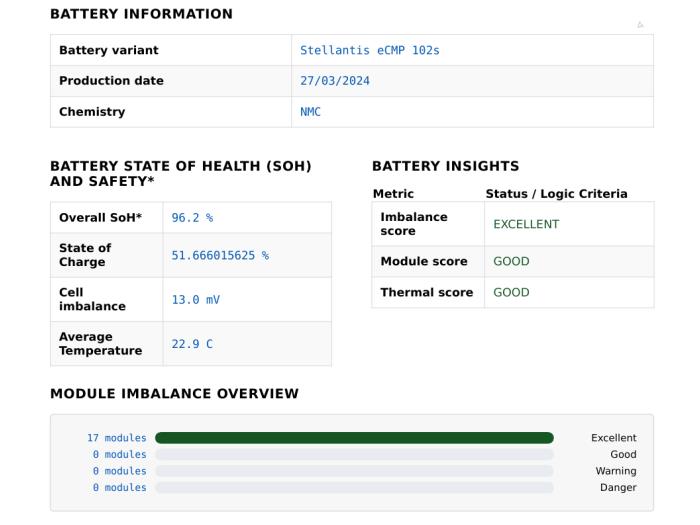This screenshot has height=525, width=700.
Task: Click the Module Imbalance Overview heading
Action: [x=175, y=393]
